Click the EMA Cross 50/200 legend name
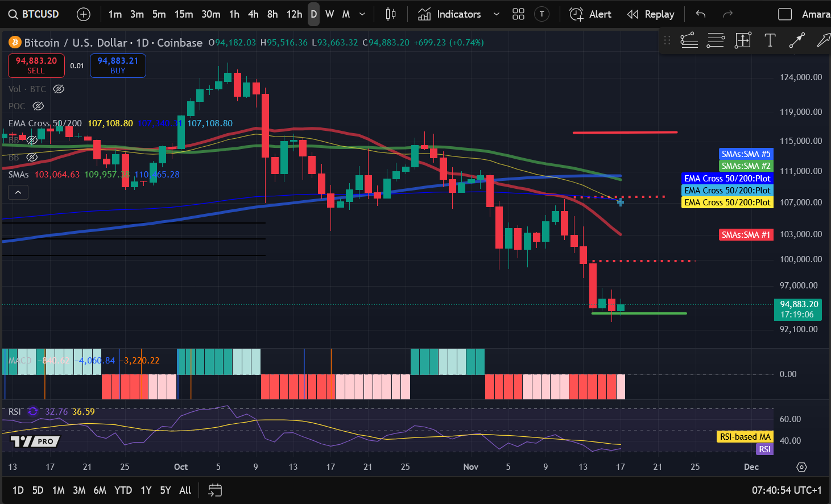 [45, 123]
